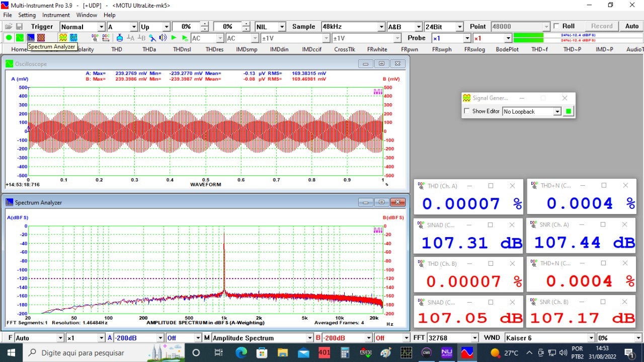This screenshot has height=362, width=644.
Task: Click the save disk icon
Action: [x=19, y=27]
